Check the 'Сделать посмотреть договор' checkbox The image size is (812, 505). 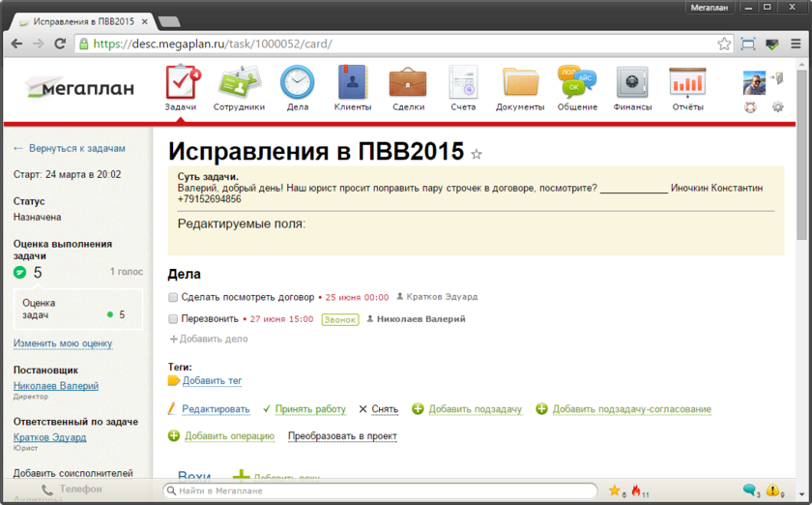[x=173, y=297]
